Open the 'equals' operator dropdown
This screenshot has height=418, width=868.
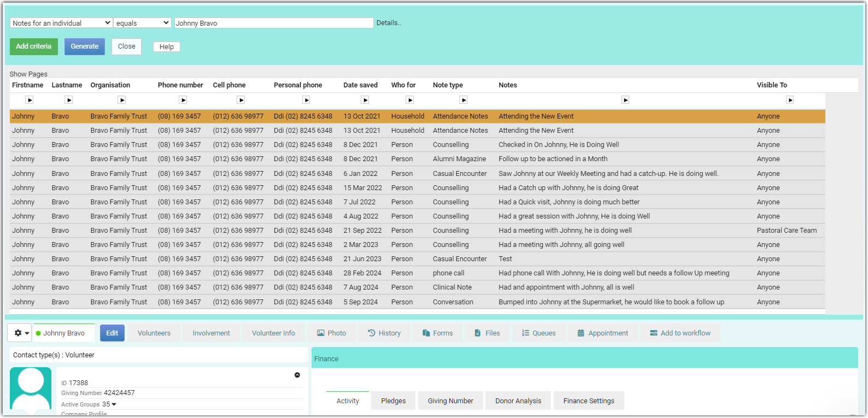pos(143,23)
